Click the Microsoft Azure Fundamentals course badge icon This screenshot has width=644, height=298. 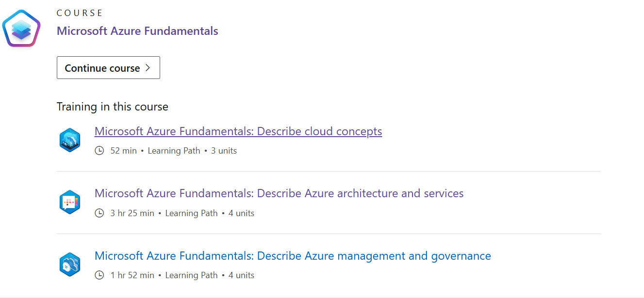point(21,29)
